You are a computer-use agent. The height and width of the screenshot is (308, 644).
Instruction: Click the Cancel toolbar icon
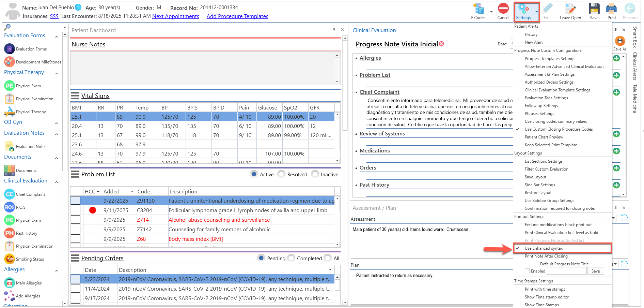(503, 9)
